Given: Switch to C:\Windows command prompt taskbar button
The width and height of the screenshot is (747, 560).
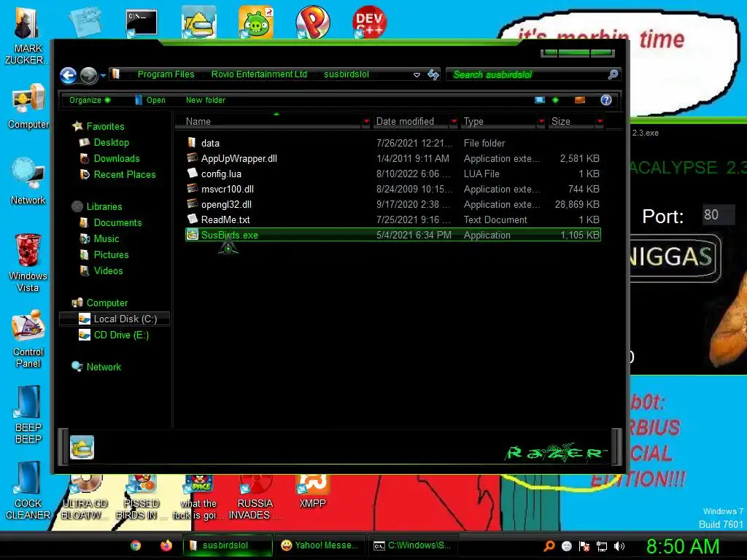Looking at the screenshot, I should pos(412,545).
